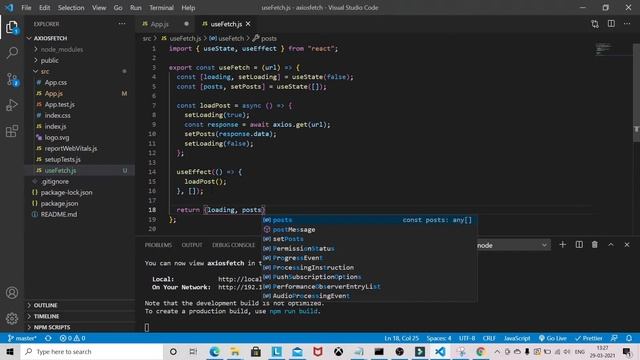640x360 pixels.
Task: Open editor More Actions ellipsis
Action: tap(627, 24)
